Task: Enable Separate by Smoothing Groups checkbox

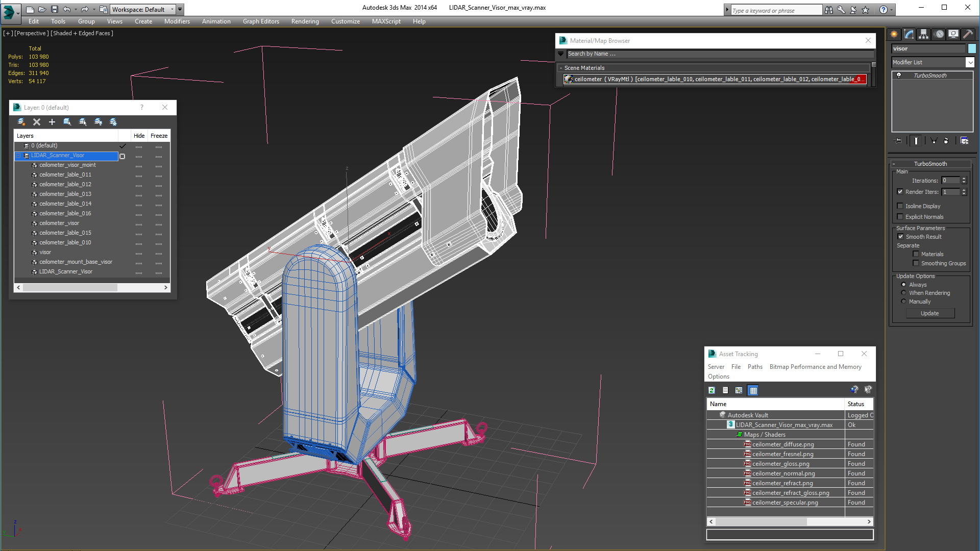Action: (x=916, y=263)
